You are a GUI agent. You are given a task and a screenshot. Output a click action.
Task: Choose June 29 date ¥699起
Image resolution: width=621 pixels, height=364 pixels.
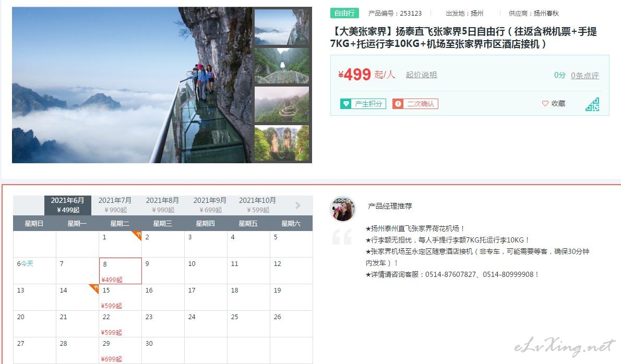pos(121,350)
